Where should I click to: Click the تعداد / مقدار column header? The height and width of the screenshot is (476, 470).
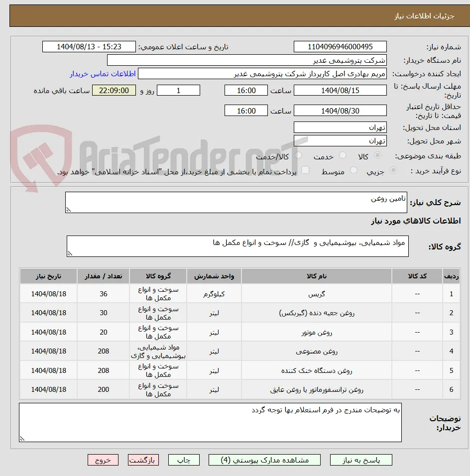[103, 276]
